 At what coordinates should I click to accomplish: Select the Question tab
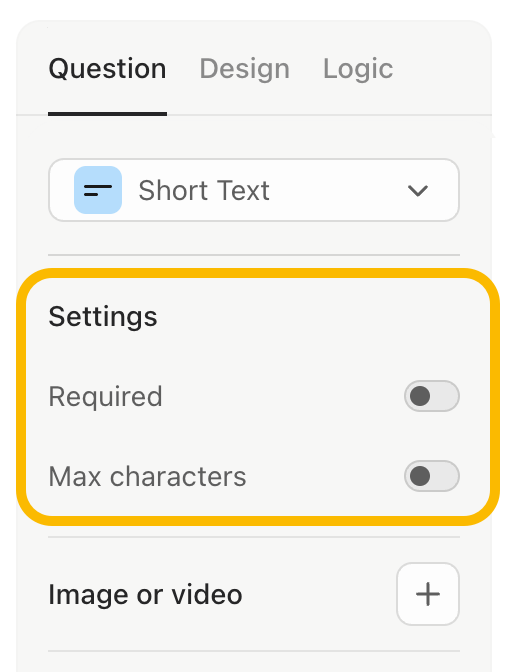pyautogui.click(x=107, y=69)
